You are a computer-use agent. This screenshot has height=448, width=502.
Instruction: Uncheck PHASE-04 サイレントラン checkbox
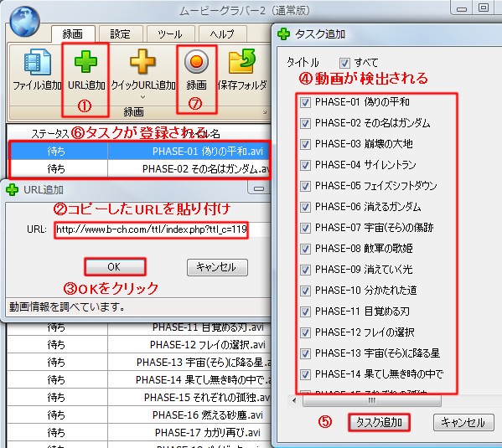(x=305, y=165)
